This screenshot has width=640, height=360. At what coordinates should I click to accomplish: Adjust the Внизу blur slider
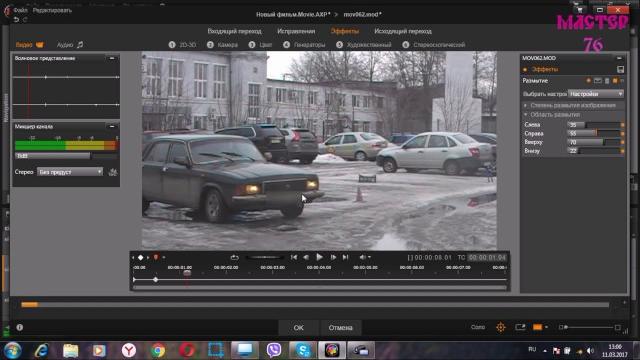click(x=594, y=151)
